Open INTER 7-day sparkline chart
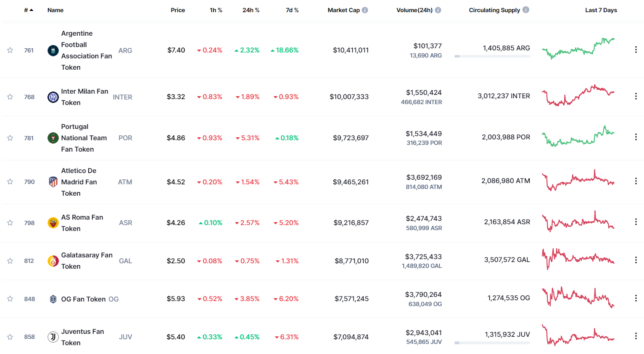The image size is (644, 354). (578, 95)
